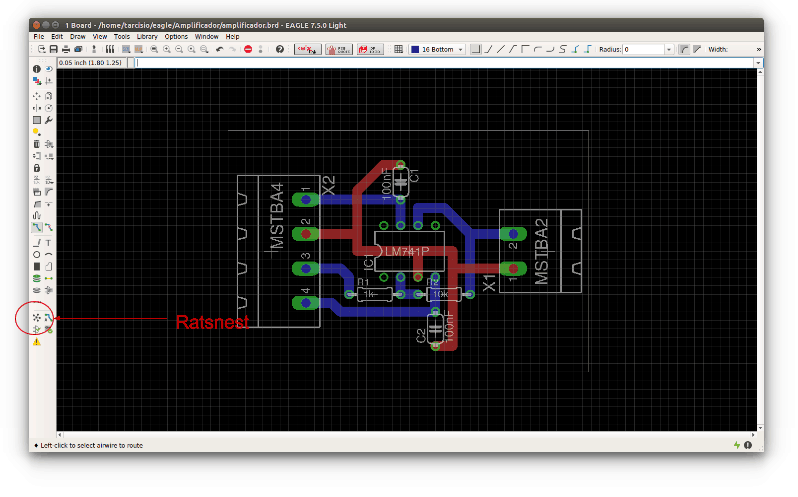The width and height of the screenshot is (798, 497).
Task: Click the Undo arrow icon
Action: (219, 49)
